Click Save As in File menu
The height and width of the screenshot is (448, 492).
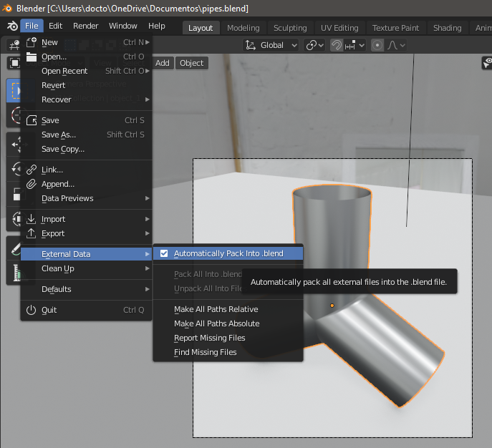point(59,135)
